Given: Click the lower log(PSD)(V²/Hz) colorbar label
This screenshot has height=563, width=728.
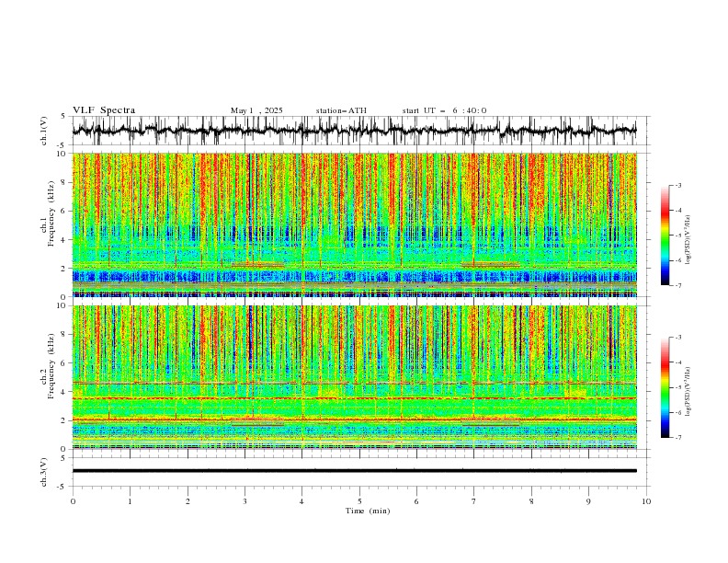Looking at the screenshot, I should 688,392.
